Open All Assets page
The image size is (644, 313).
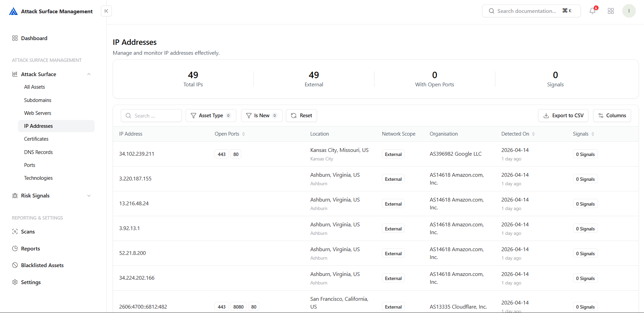tap(34, 87)
